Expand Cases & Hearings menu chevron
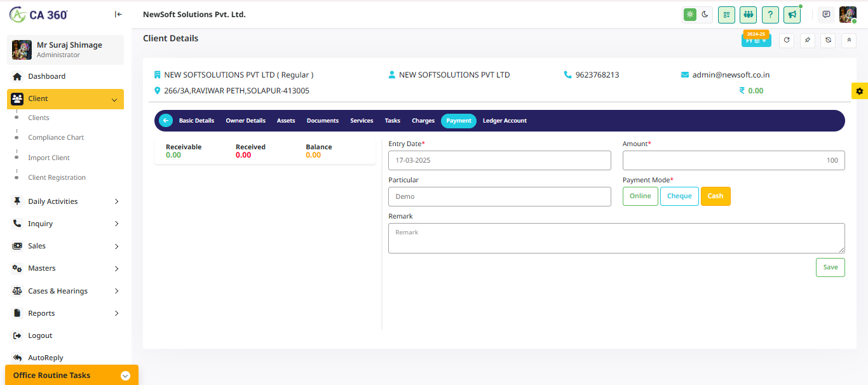Screen dimensions: 868x385 [116, 291]
